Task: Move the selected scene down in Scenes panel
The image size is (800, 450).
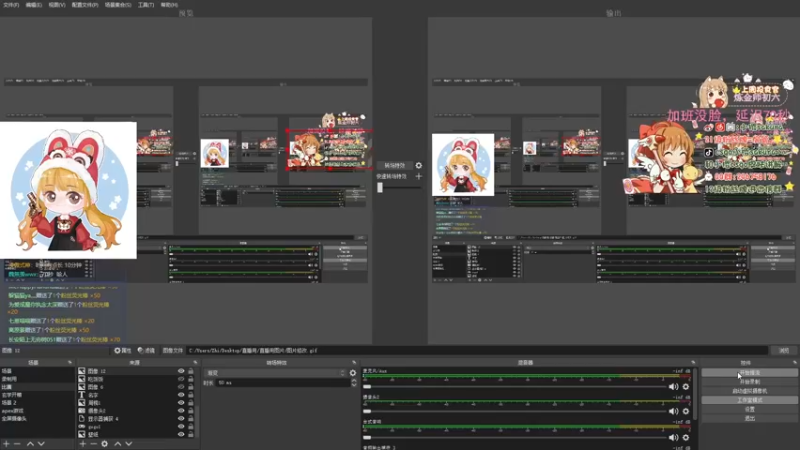Action: (x=41, y=444)
